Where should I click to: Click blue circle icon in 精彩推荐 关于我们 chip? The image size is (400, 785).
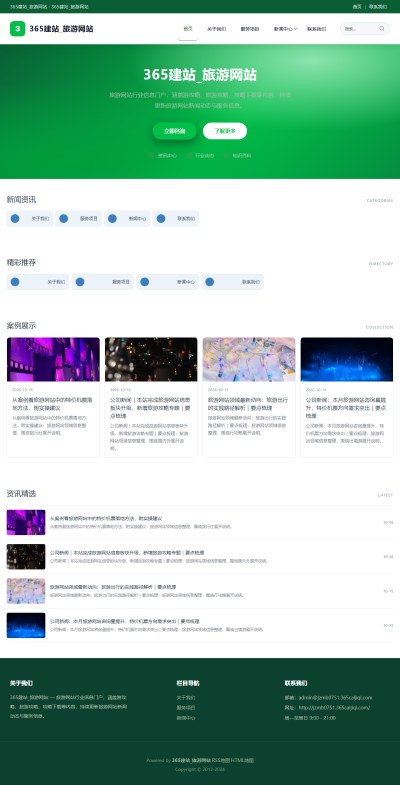pyautogui.click(x=15, y=282)
